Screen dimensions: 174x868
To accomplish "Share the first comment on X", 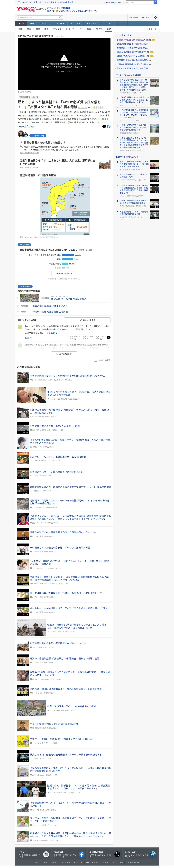I will point(109,337).
